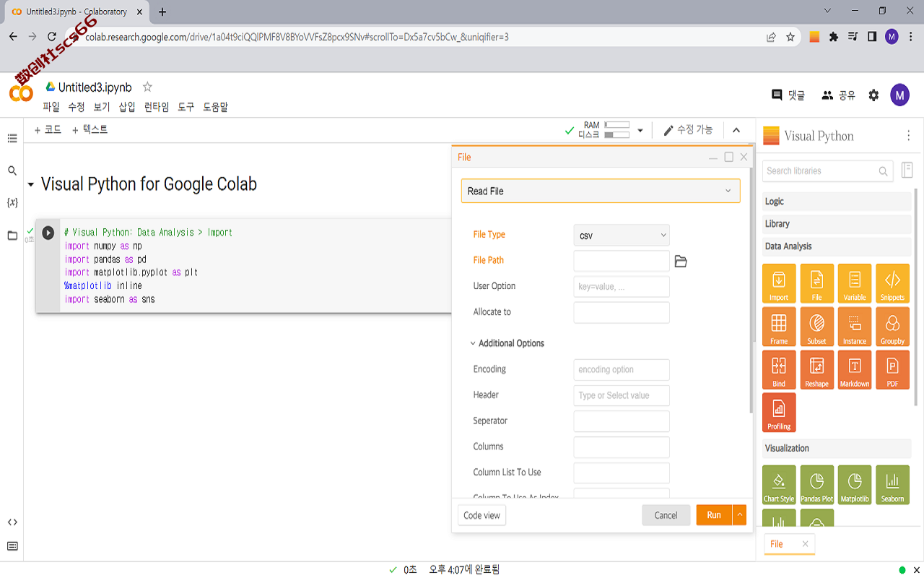The image size is (924, 578).
Task: Click the User Option input field
Action: point(622,287)
